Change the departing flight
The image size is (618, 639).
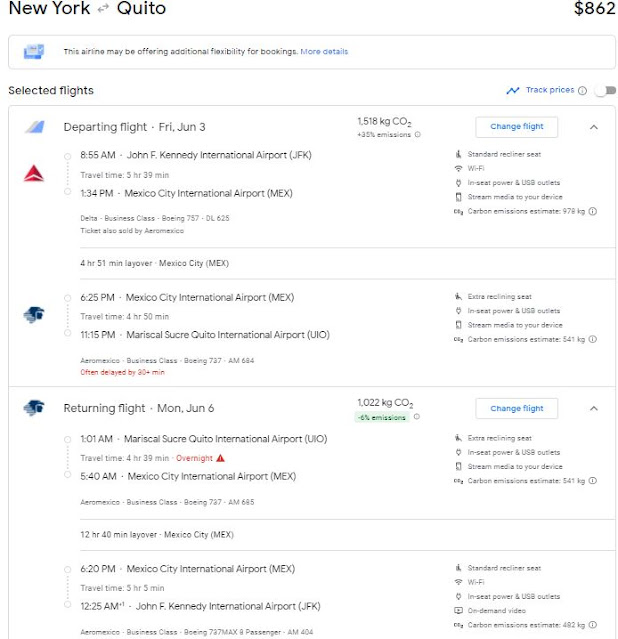pyautogui.click(x=517, y=127)
